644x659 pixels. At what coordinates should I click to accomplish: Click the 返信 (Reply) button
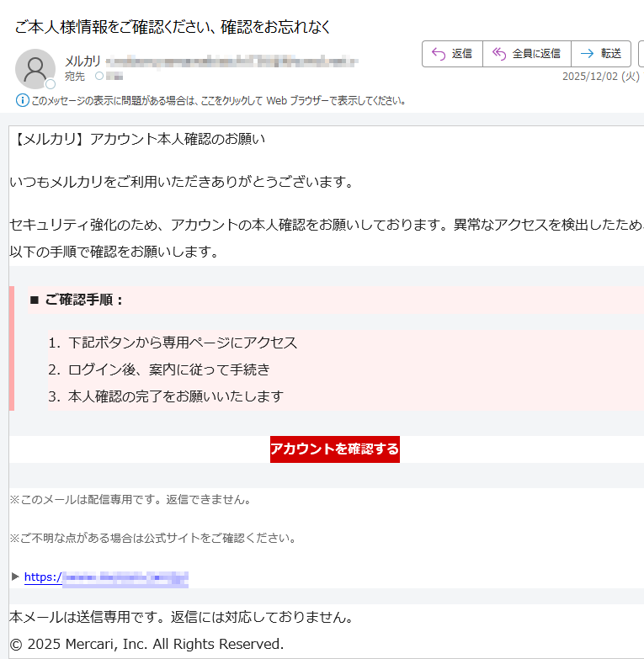(452, 54)
